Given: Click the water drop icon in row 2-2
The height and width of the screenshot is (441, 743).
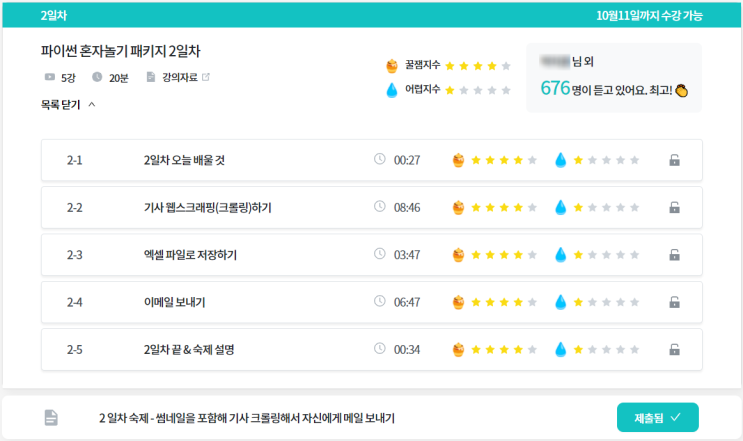Looking at the screenshot, I should [x=561, y=207].
